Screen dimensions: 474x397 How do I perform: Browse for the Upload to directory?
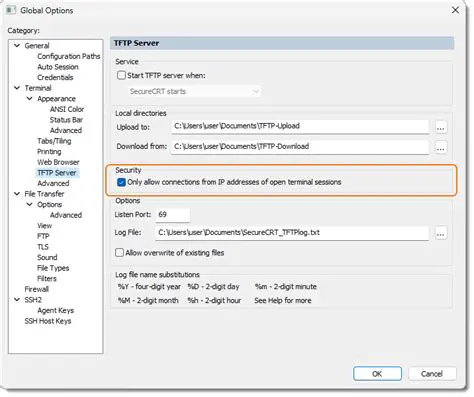click(441, 127)
